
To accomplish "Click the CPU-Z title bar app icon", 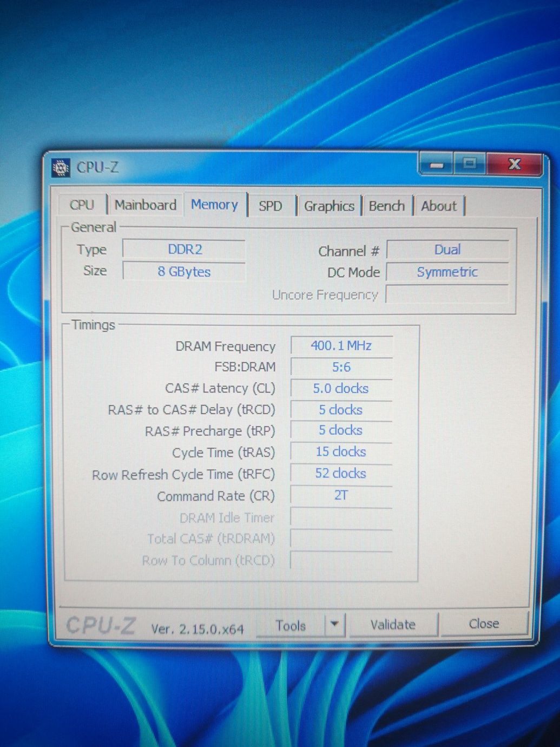I will (61, 168).
